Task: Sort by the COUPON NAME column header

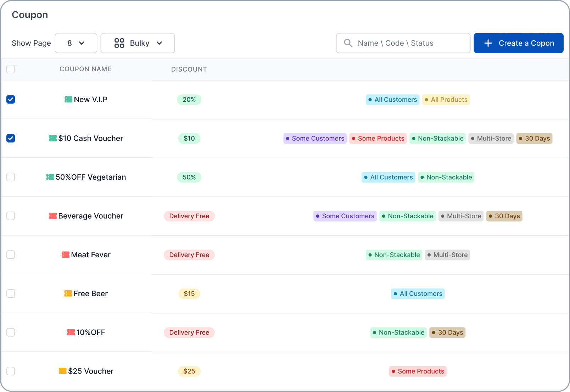Action: click(85, 69)
